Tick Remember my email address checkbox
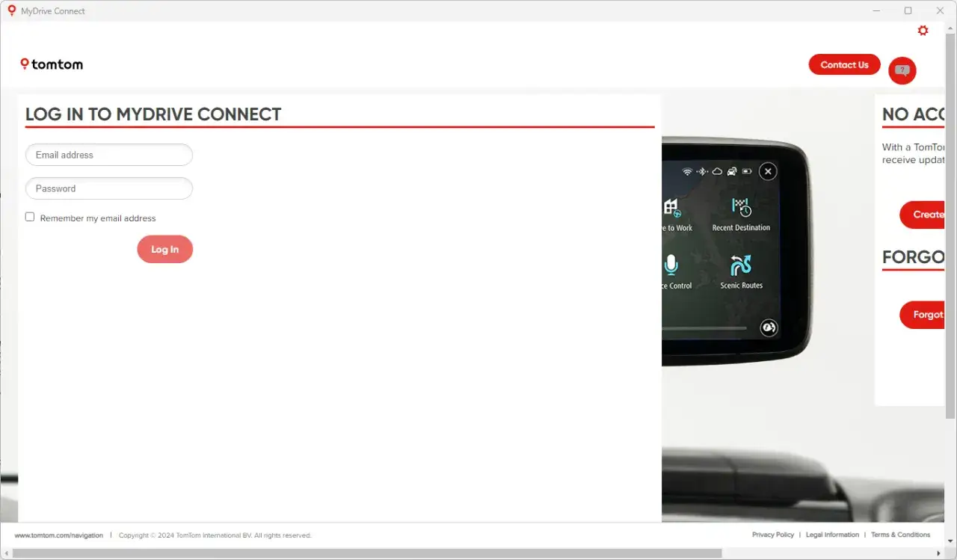The height and width of the screenshot is (560, 957). click(x=30, y=217)
